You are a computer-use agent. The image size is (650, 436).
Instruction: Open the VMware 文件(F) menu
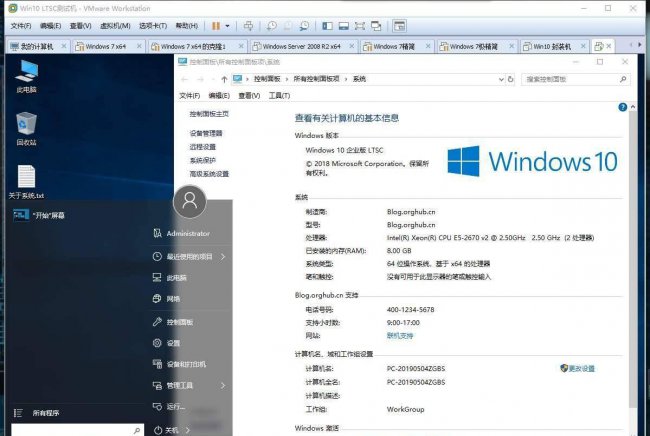(x=21, y=26)
